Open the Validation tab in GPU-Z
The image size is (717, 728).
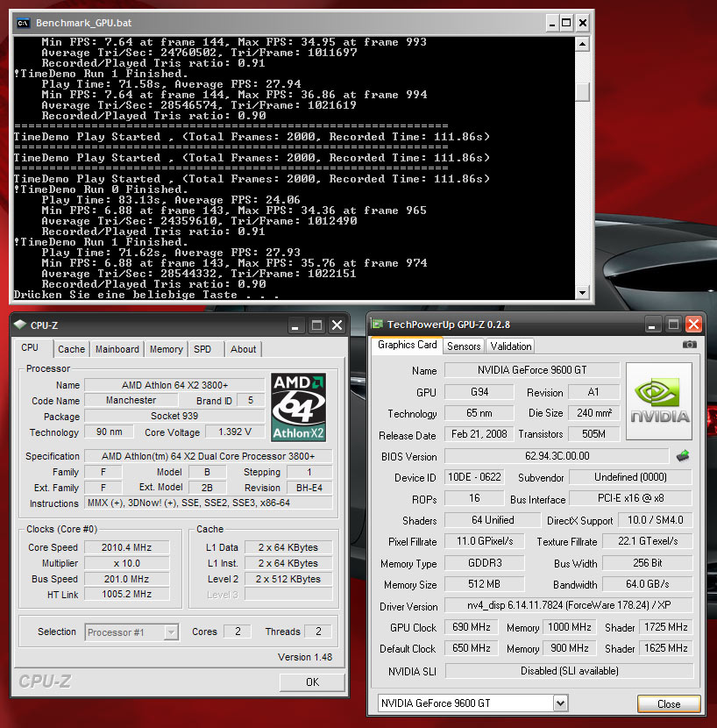point(510,346)
